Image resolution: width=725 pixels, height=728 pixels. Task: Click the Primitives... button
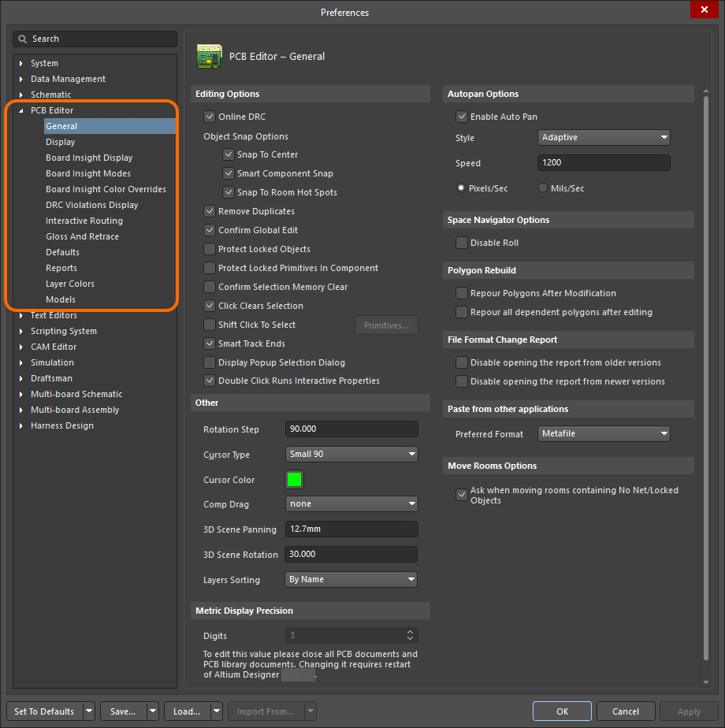point(386,325)
